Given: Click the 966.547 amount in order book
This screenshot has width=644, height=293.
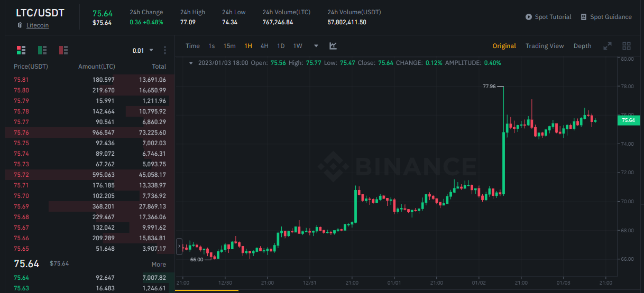Looking at the screenshot, I should click(x=104, y=133).
